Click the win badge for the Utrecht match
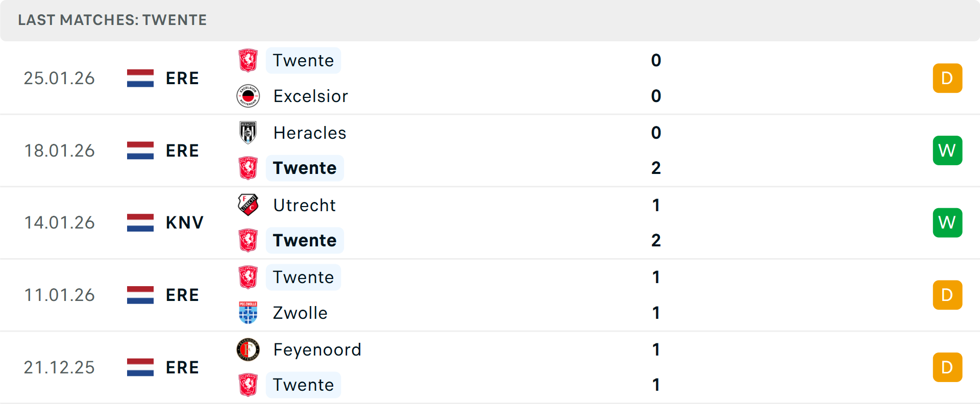980x404 pixels. point(947,223)
